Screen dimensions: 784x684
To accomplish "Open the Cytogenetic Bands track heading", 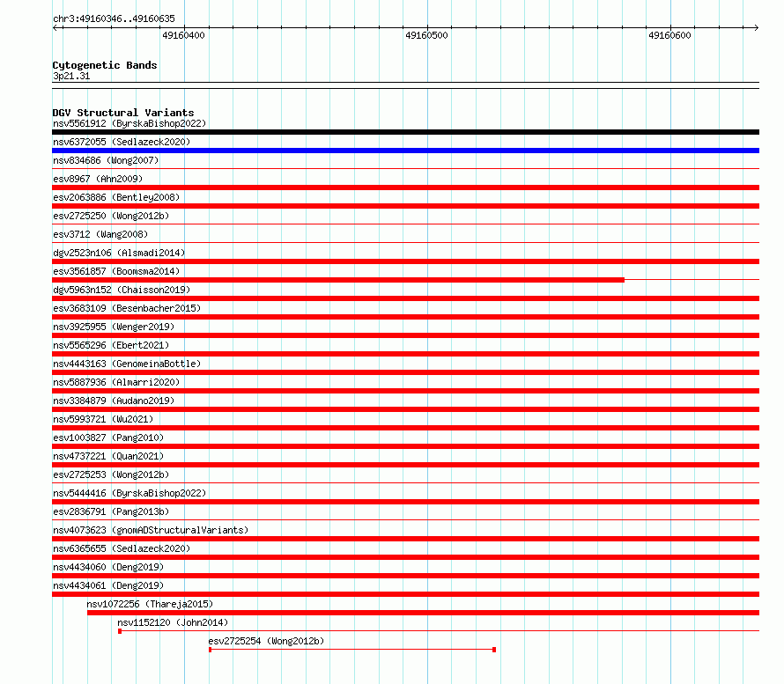I will [x=105, y=65].
